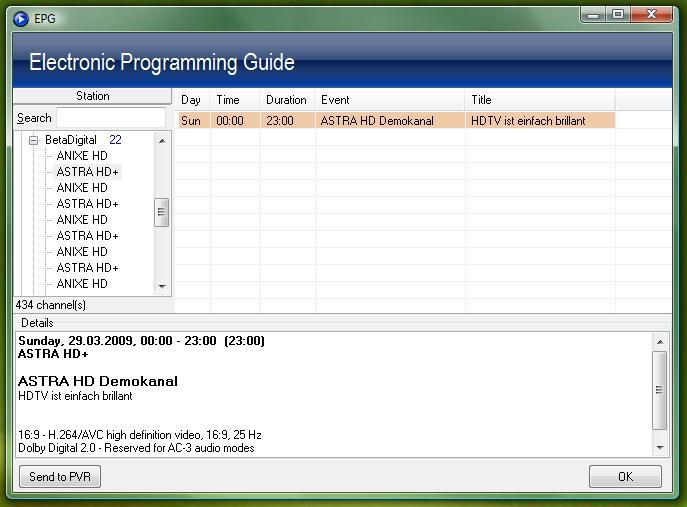
Task: Click the station list scroll up arrow
Action: click(162, 141)
